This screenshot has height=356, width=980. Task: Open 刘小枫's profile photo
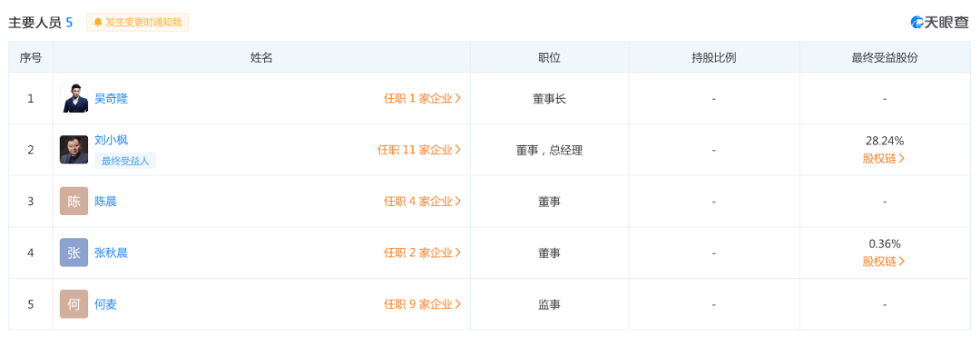click(x=73, y=150)
